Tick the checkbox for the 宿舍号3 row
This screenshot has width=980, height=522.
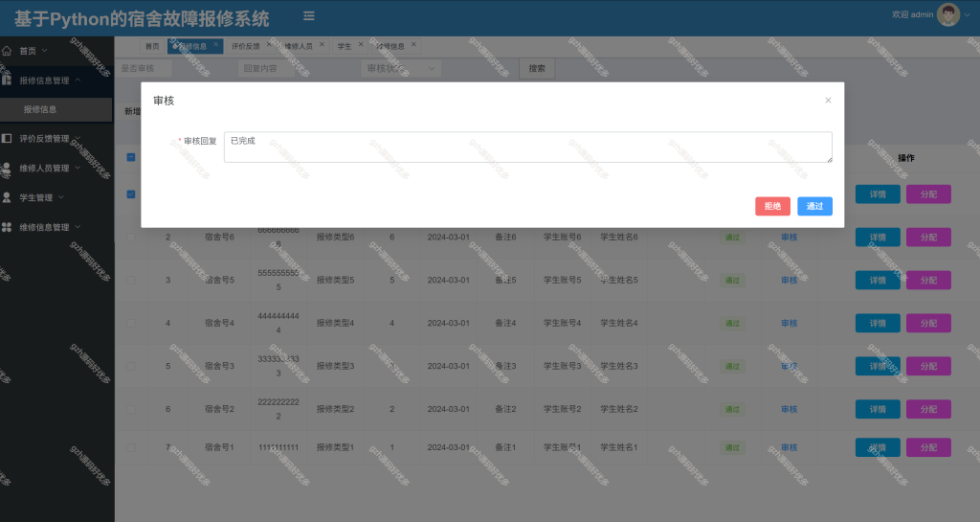(x=130, y=366)
